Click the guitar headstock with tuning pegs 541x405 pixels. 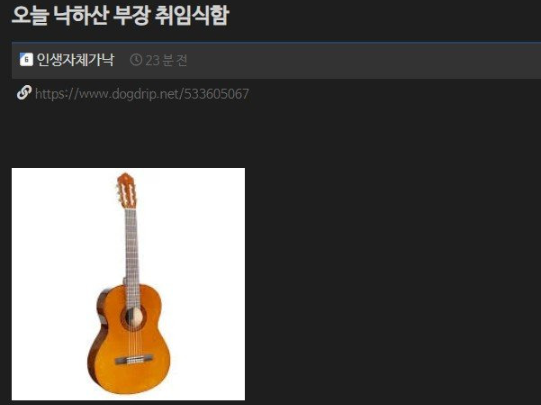[x=126, y=191]
